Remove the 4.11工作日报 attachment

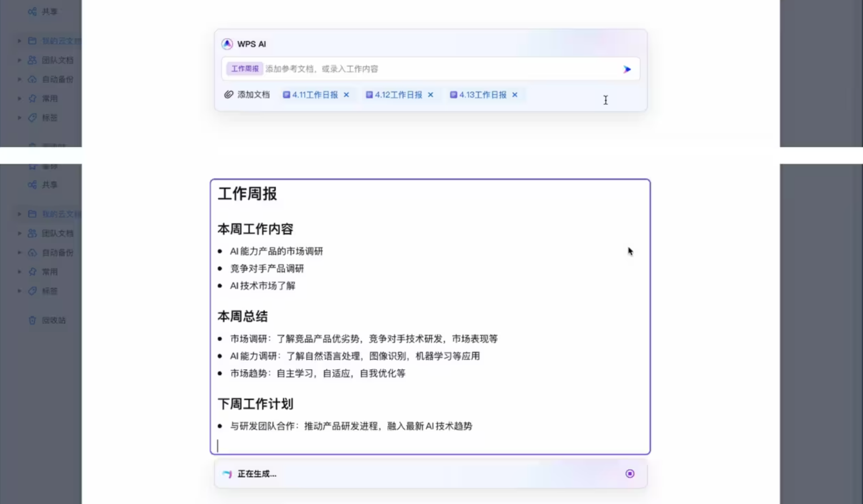[346, 95]
